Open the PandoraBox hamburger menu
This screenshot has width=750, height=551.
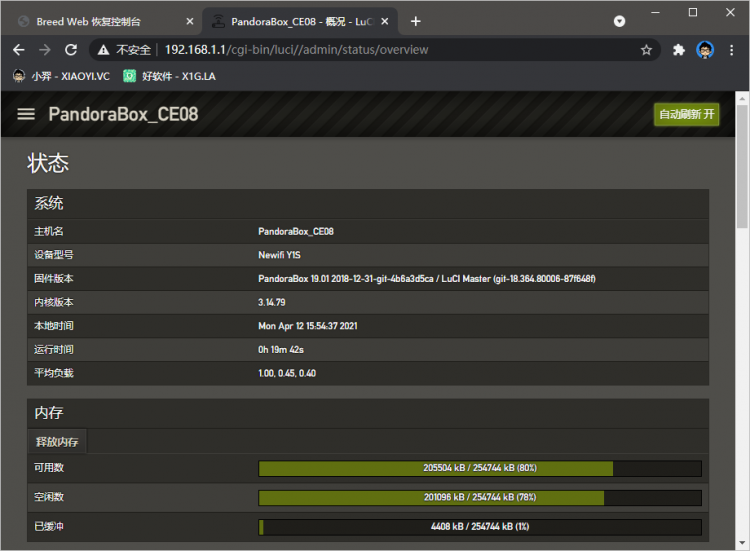[26, 114]
